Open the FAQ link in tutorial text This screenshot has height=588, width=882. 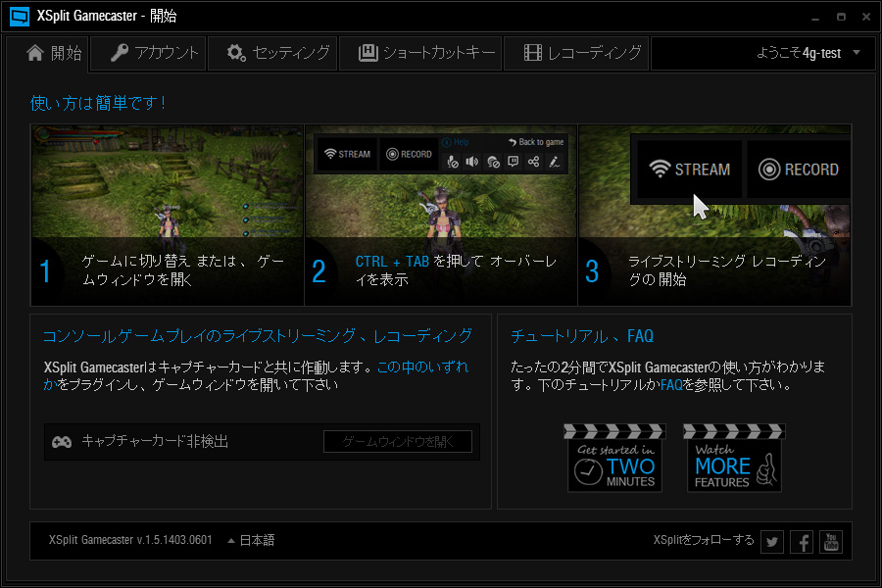coord(671,385)
